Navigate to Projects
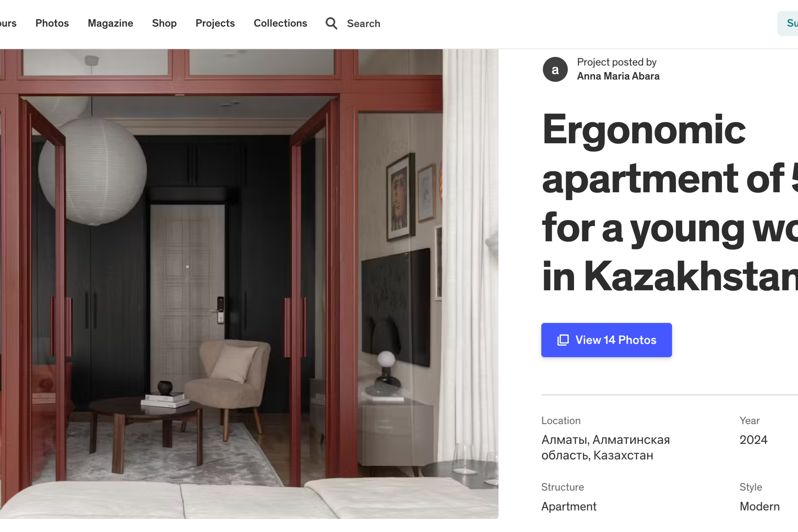 point(215,23)
